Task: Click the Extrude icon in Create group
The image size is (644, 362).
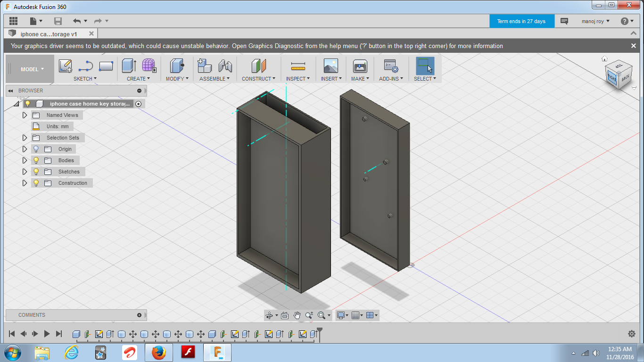Action: (129, 66)
